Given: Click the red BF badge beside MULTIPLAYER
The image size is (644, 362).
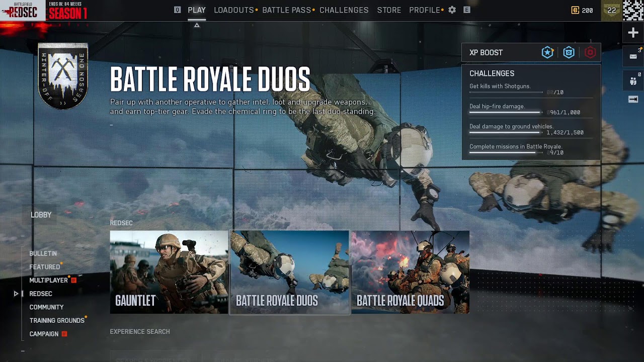Looking at the screenshot, I should pos(73,280).
